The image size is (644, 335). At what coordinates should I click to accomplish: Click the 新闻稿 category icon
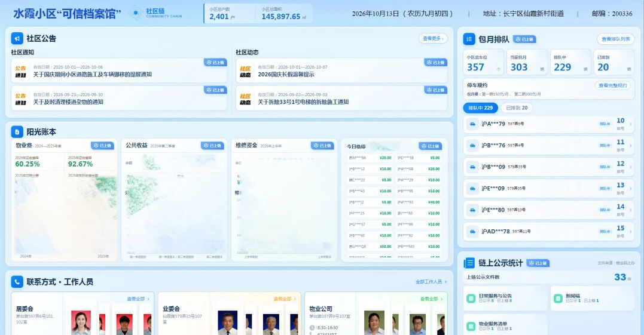pyautogui.click(x=558, y=298)
